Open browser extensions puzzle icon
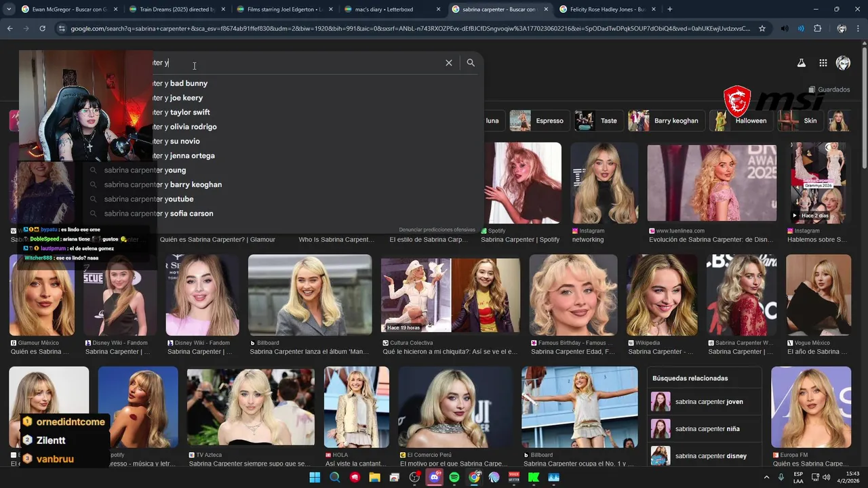 point(817,28)
